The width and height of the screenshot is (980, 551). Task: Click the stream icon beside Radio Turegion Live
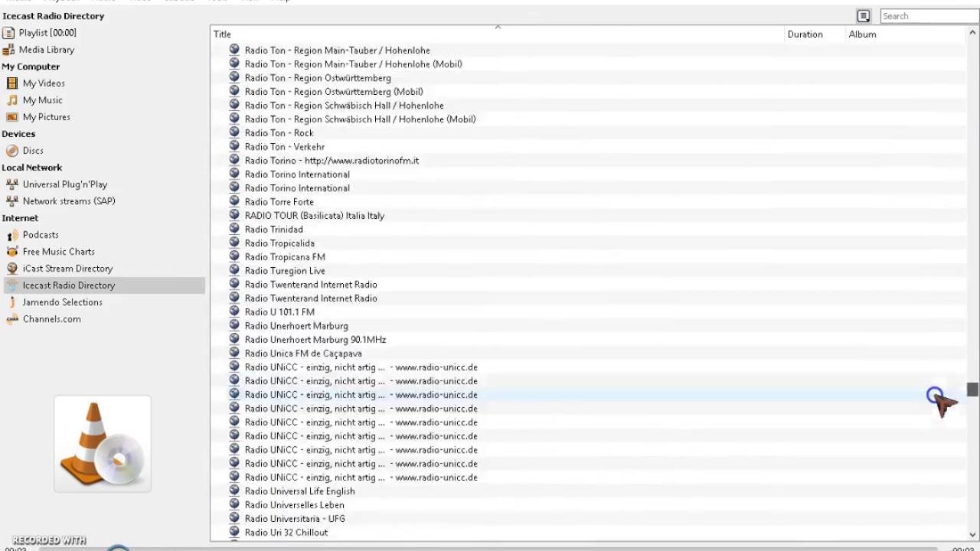click(234, 270)
